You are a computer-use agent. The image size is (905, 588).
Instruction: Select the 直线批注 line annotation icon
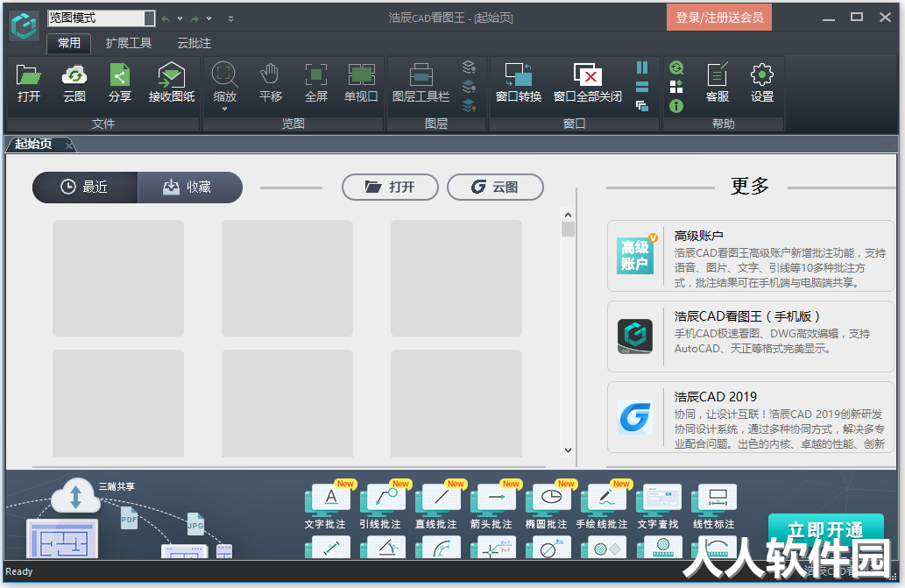pyautogui.click(x=437, y=498)
